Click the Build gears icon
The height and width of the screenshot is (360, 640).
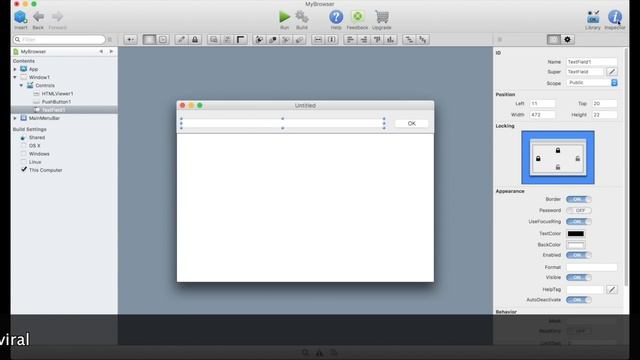(302, 17)
